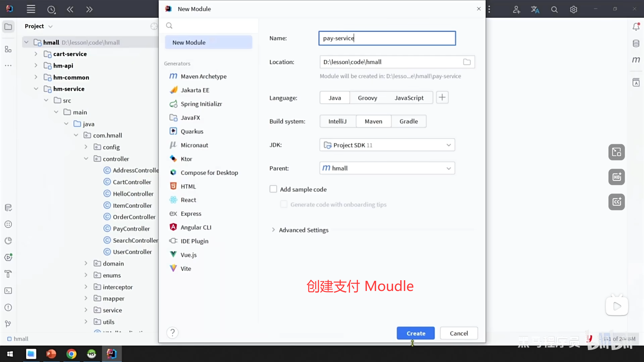Image resolution: width=644 pixels, height=362 pixels.
Task: Open the Git version control icon
Action: [8, 324]
